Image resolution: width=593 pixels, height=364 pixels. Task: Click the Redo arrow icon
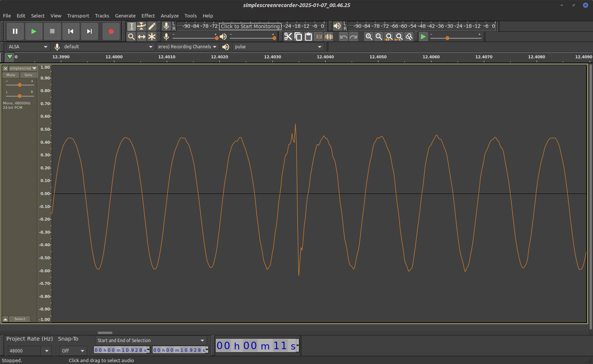pyautogui.click(x=353, y=36)
